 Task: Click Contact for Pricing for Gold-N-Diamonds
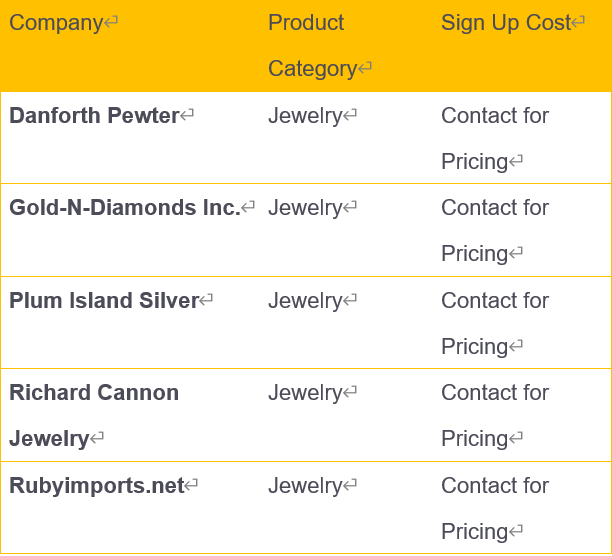pos(495,231)
